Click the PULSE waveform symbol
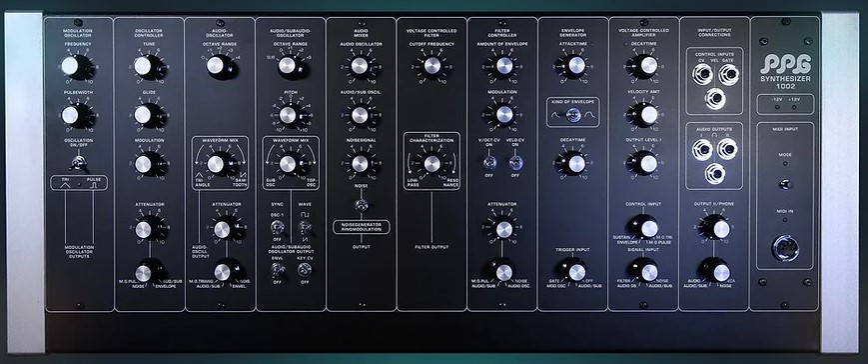The height and width of the screenshot is (364, 868). coord(93,185)
